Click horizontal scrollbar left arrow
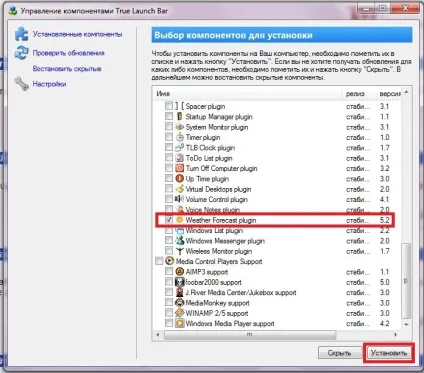424x373 pixels. [158, 334]
